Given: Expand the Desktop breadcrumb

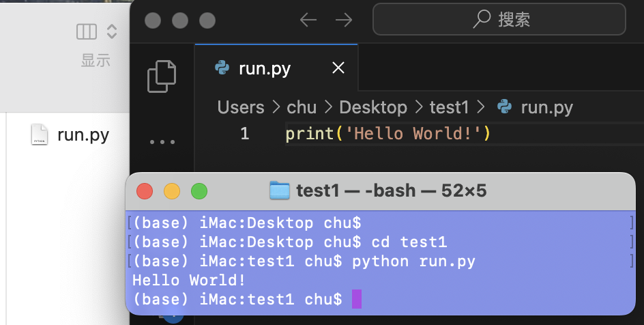Looking at the screenshot, I should point(372,107).
